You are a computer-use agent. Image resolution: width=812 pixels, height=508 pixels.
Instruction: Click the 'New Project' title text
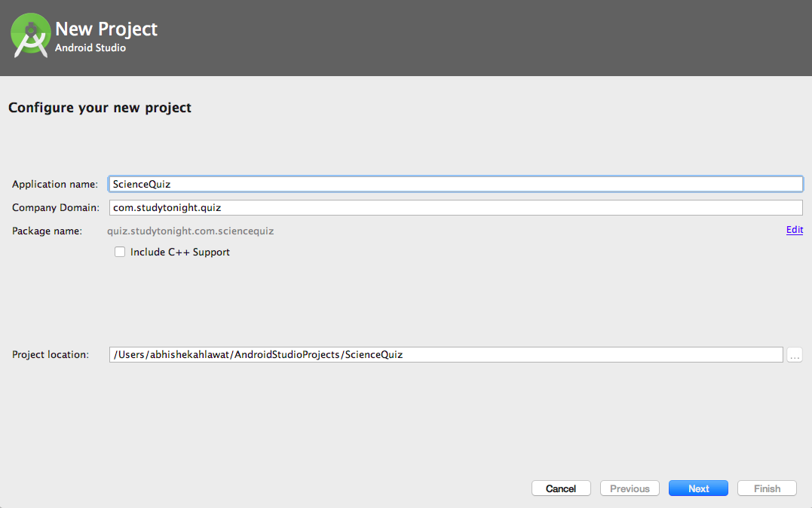(x=106, y=29)
